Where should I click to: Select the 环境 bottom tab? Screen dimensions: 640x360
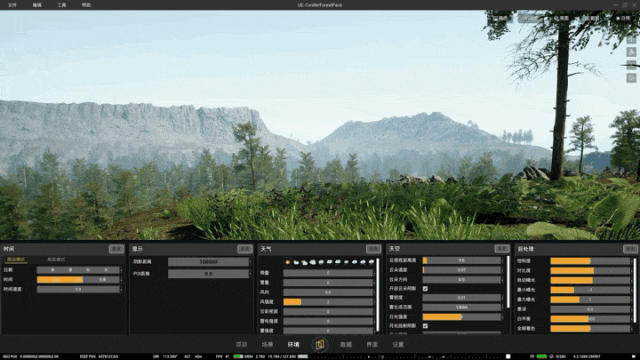click(293, 344)
